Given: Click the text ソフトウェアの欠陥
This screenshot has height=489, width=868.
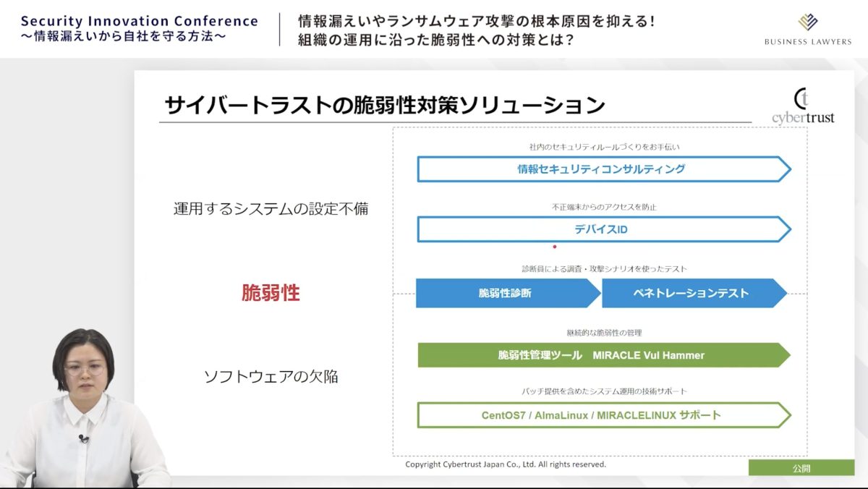Looking at the screenshot, I should 271,377.
